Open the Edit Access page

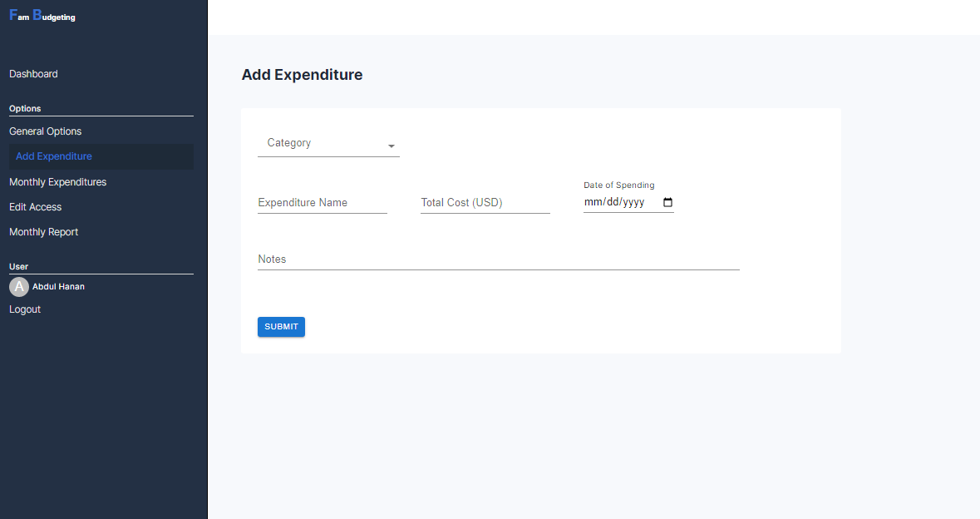36,207
